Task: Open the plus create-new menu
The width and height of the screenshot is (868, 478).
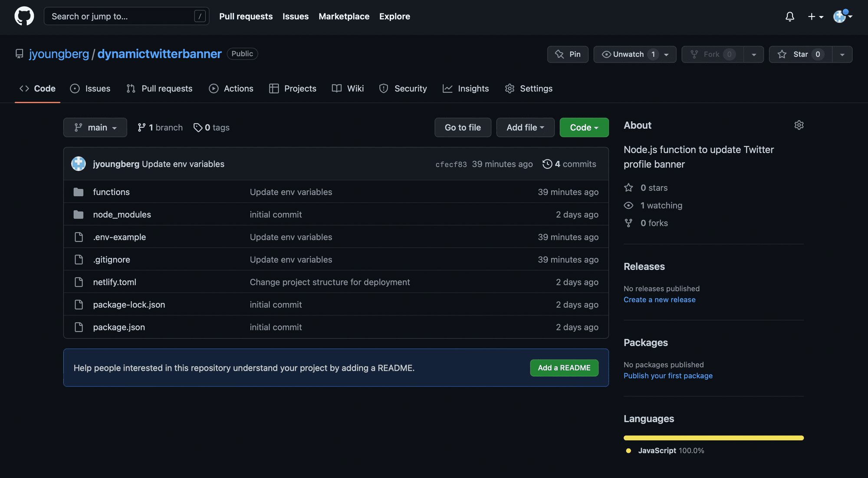Action: [x=815, y=16]
